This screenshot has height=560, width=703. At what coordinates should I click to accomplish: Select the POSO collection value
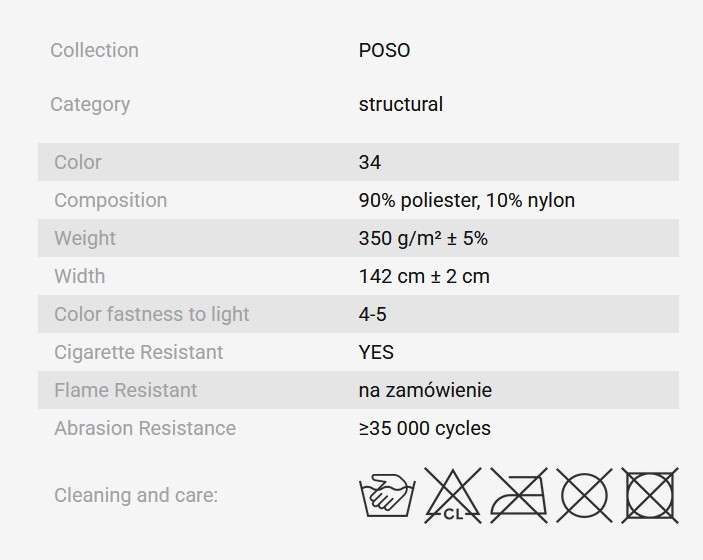pos(384,50)
